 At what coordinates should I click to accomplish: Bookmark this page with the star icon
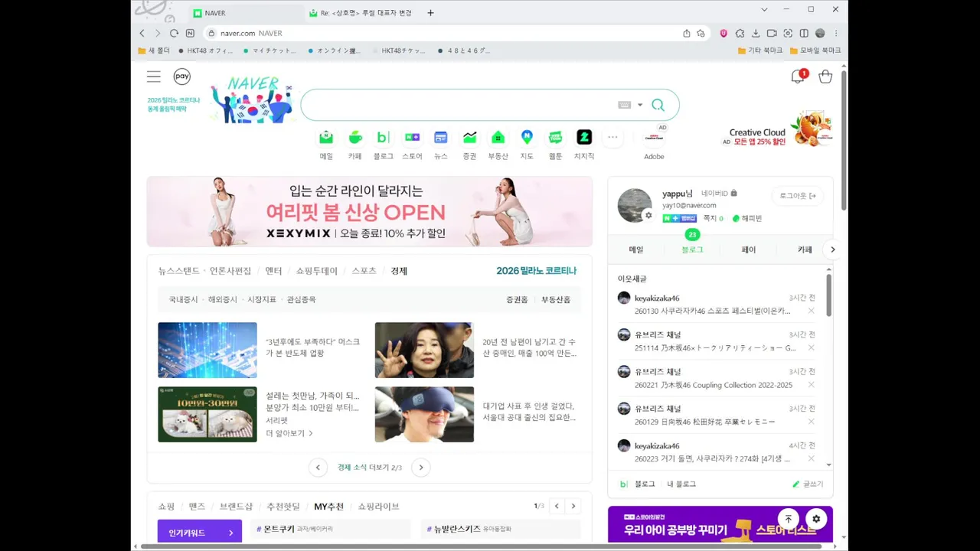[701, 33]
